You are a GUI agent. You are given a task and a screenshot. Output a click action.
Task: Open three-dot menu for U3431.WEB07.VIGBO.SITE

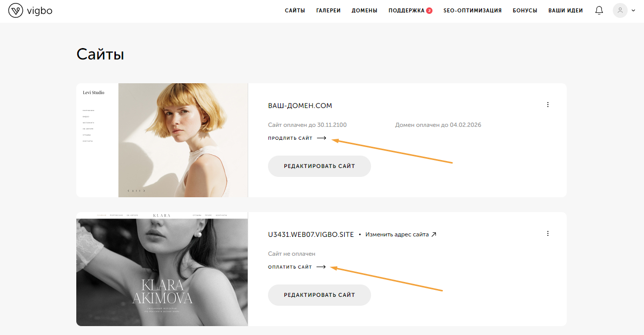pyautogui.click(x=548, y=233)
